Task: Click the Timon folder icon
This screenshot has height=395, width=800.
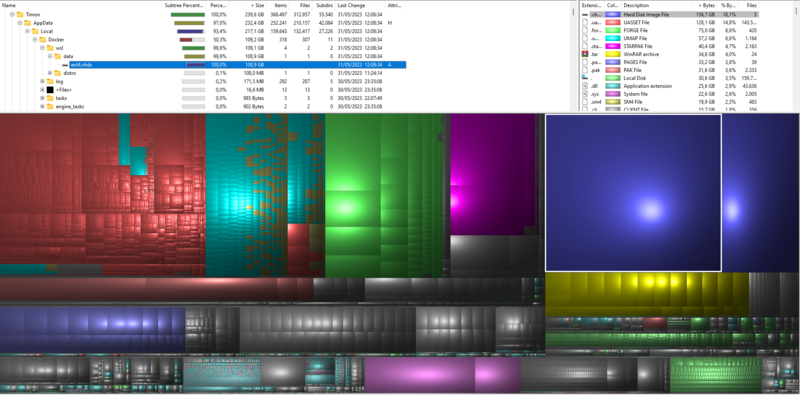Action: click(20, 15)
